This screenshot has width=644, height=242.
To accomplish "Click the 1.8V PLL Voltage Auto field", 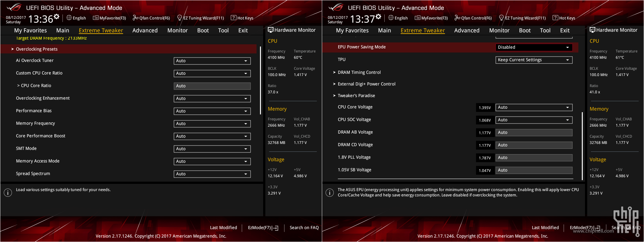I will (534, 157).
